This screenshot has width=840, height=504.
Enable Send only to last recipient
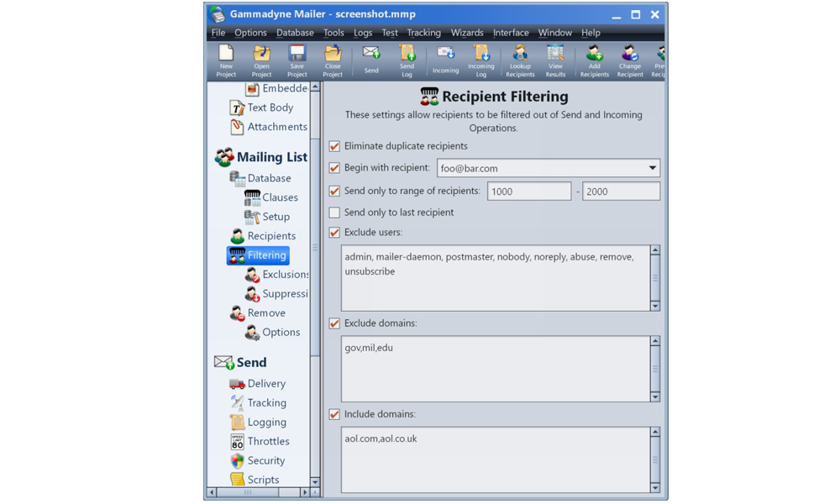coord(334,213)
